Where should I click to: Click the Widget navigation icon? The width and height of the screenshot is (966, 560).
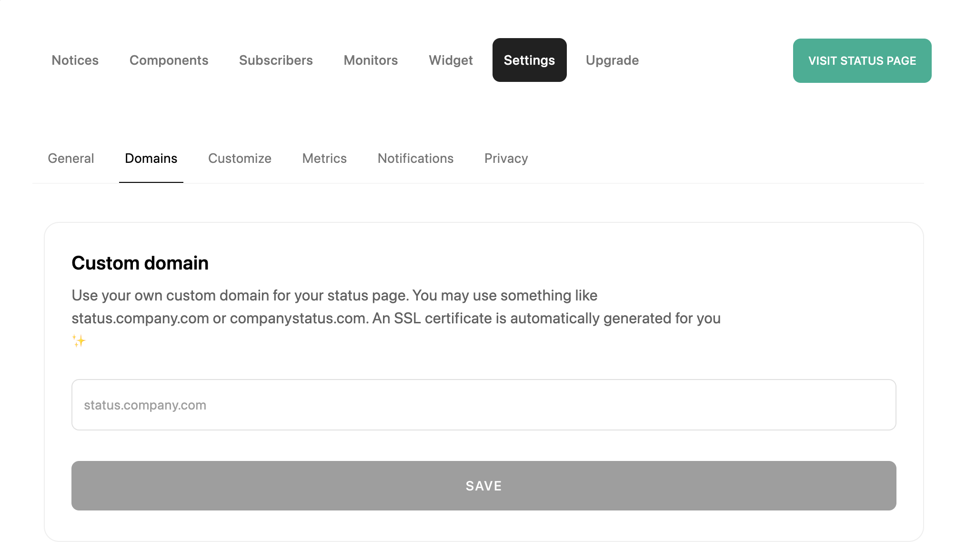pos(451,60)
